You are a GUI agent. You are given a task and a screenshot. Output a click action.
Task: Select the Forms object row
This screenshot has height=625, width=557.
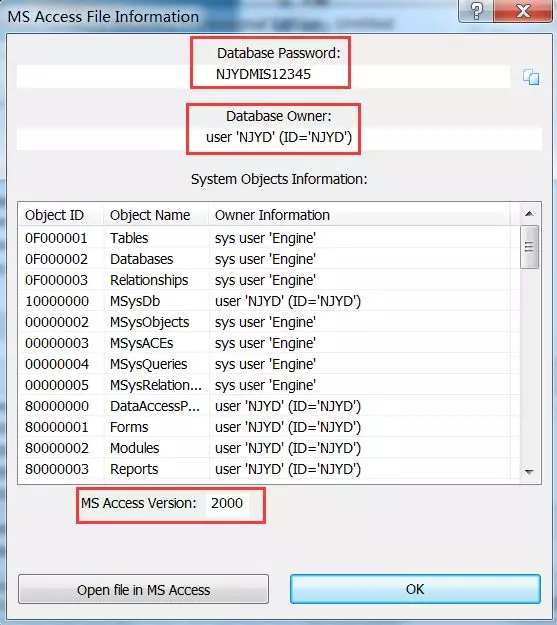[269, 427]
